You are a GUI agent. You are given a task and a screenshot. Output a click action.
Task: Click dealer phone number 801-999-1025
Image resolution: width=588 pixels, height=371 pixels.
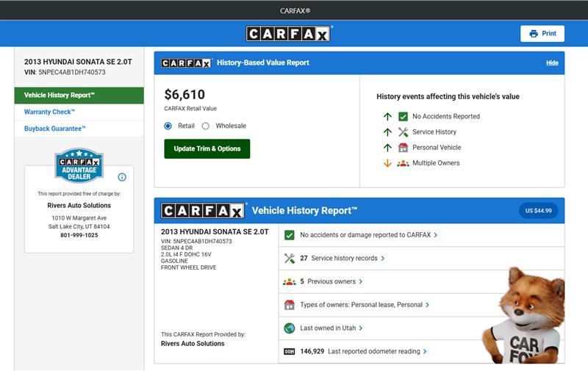79,235
